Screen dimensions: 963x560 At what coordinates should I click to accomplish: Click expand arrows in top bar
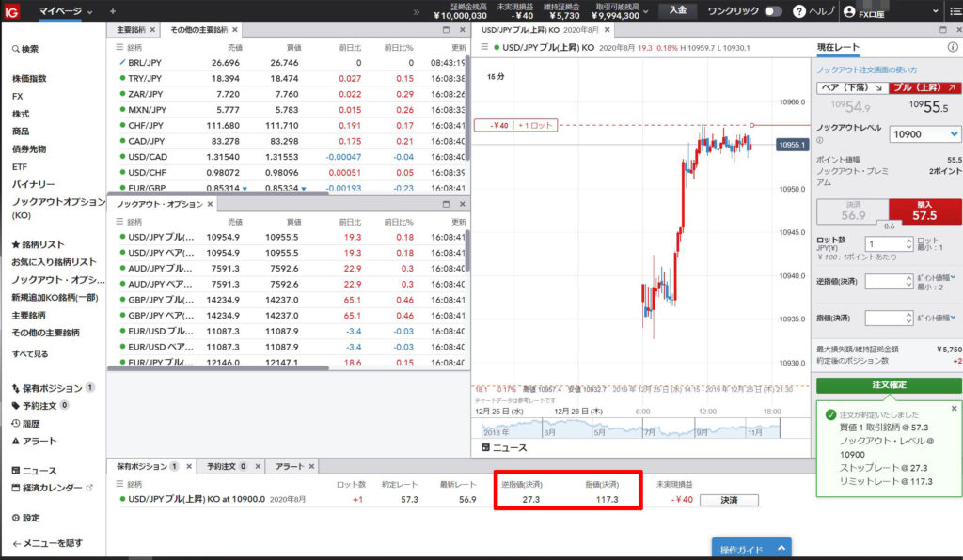[x=417, y=11]
